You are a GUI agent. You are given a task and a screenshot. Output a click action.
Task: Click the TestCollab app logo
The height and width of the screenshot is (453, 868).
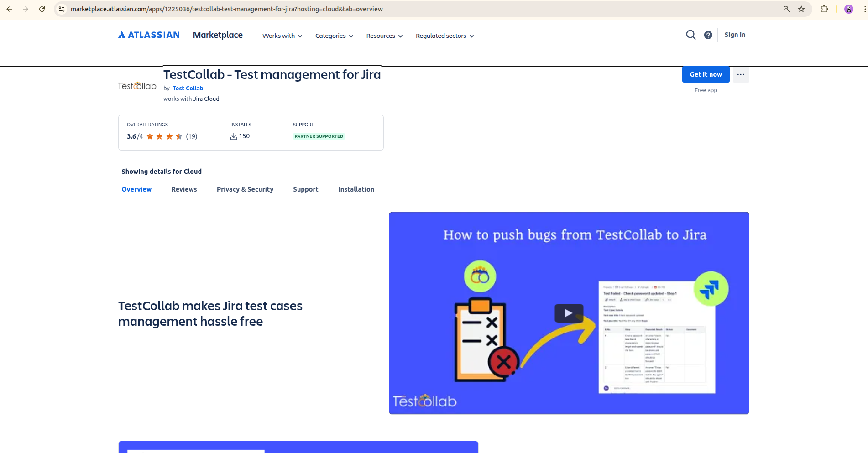coord(137,86)
